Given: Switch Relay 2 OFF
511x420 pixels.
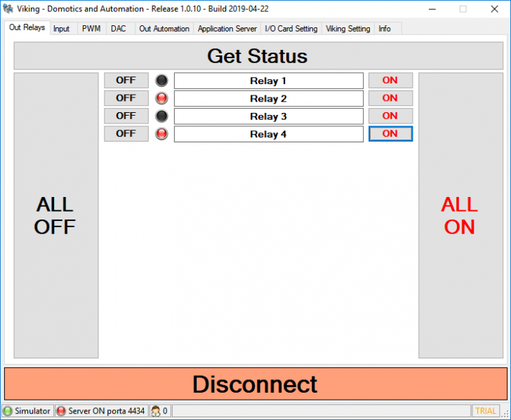Looking at the screenshot, I should [126, 98].
